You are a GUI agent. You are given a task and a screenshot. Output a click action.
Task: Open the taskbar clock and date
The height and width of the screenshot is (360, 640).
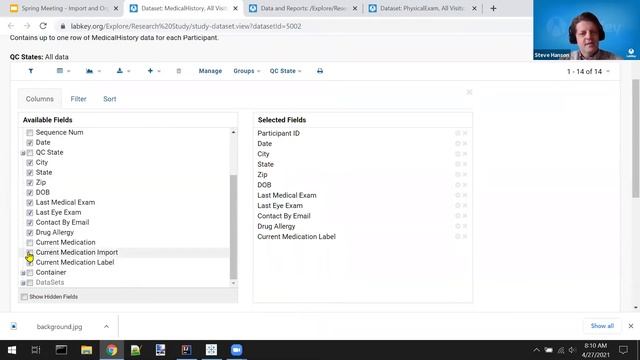tap(596, 350)
